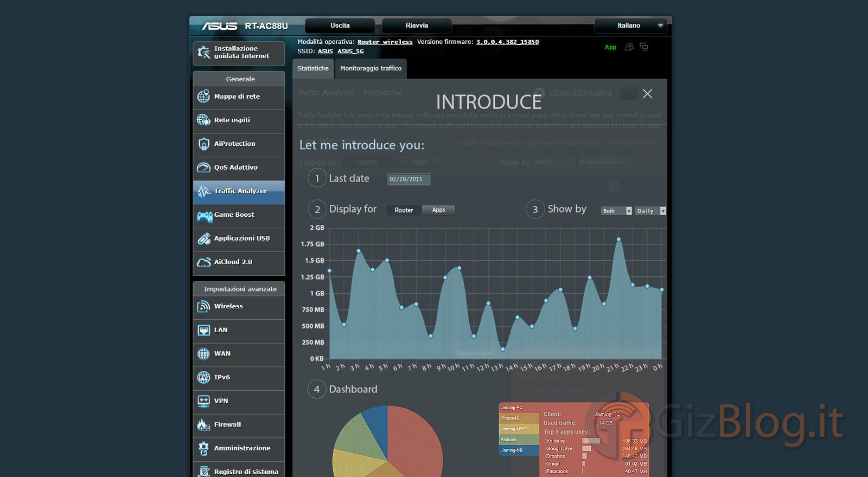Open the Firewall flame icon
The image size is (868, 477).
click(x=203, y=424)
